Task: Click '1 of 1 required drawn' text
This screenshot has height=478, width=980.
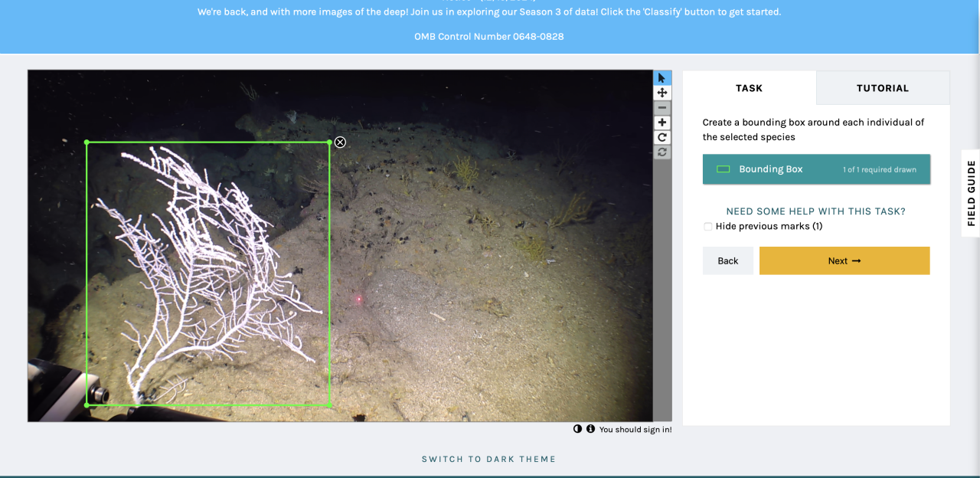Action: [880, 170]
